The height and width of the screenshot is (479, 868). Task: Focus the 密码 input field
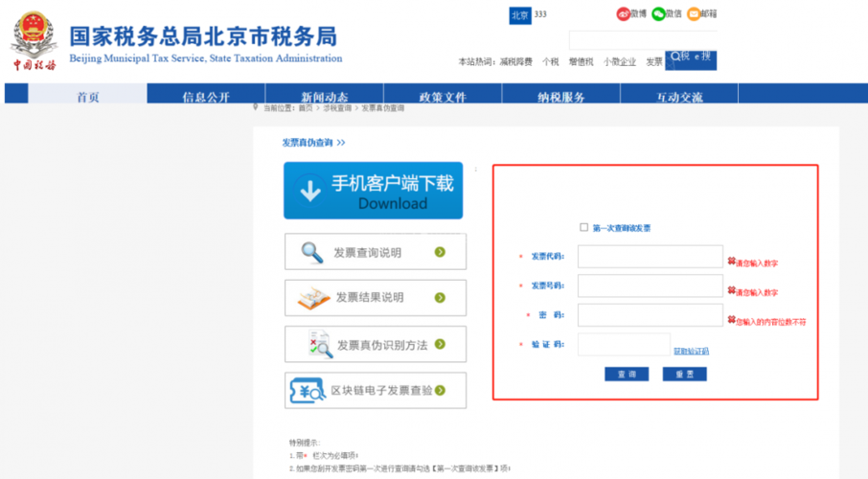pos(651,315)
